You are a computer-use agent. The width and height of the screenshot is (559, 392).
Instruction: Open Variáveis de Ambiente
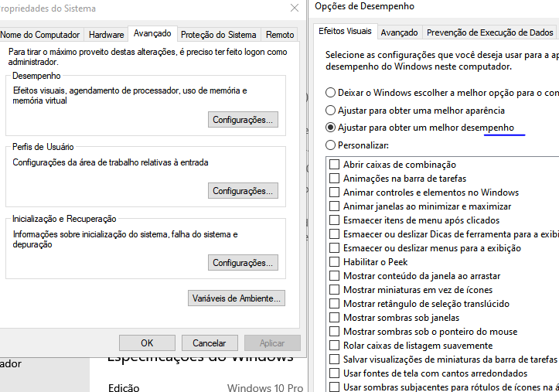point(237,298)
